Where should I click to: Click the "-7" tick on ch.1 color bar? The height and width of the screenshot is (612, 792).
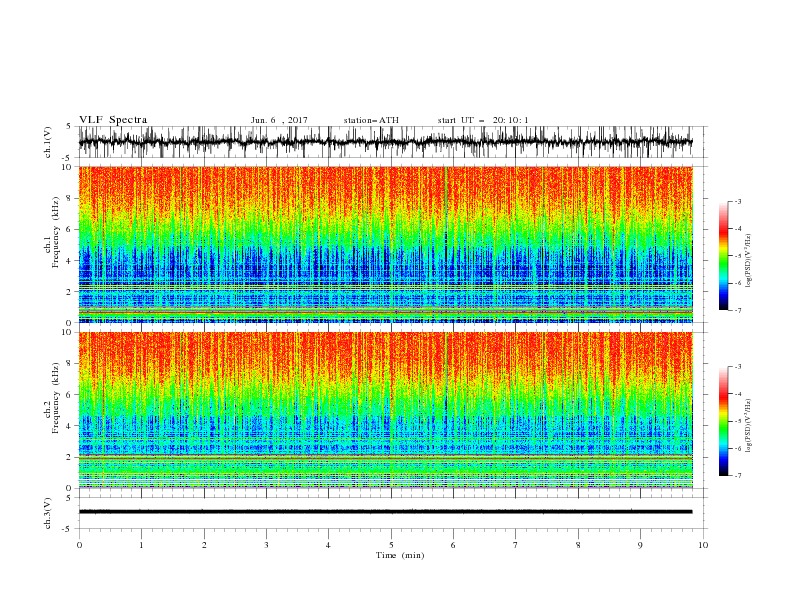737,310
